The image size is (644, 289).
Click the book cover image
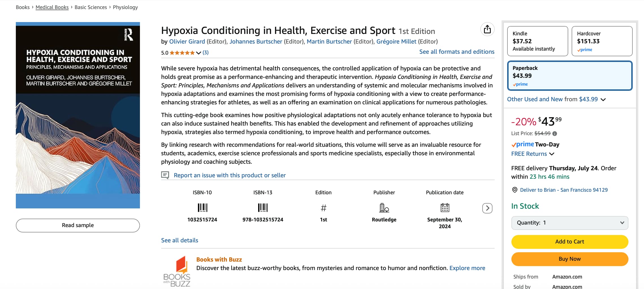78,115
